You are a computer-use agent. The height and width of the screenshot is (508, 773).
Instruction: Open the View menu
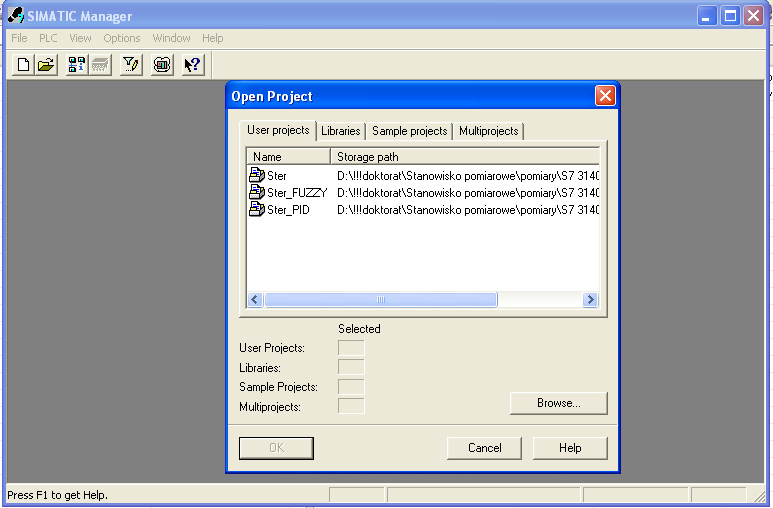click(x=80, y=38)
